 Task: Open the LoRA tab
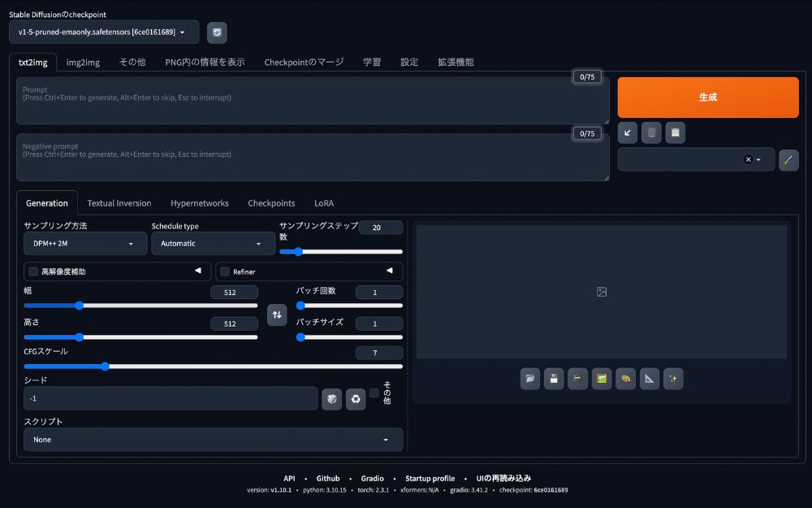[324, 202]
